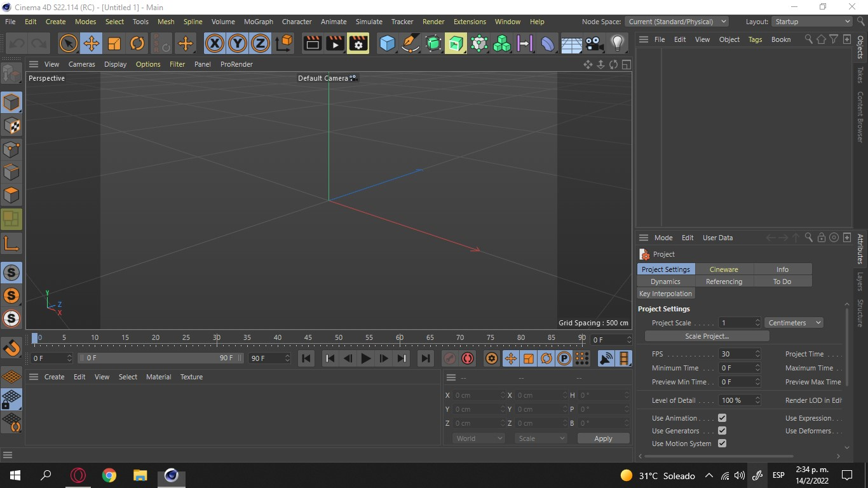Click frame 30 on timeline ruler
The image size is (868, 488).
click(217, 337)
